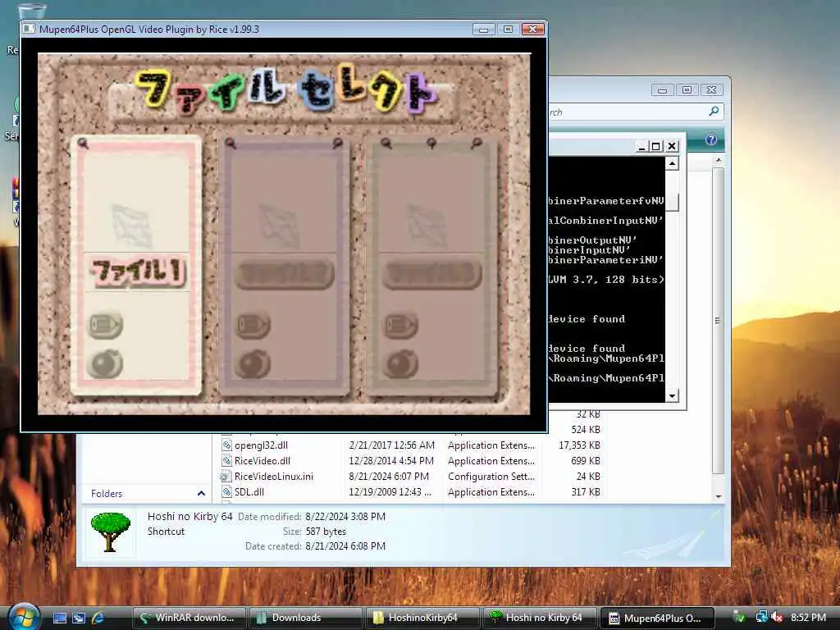Viewport: 840px width, 630px height.
Task: Click the muted volume tray icon
Action: (778, 618)
